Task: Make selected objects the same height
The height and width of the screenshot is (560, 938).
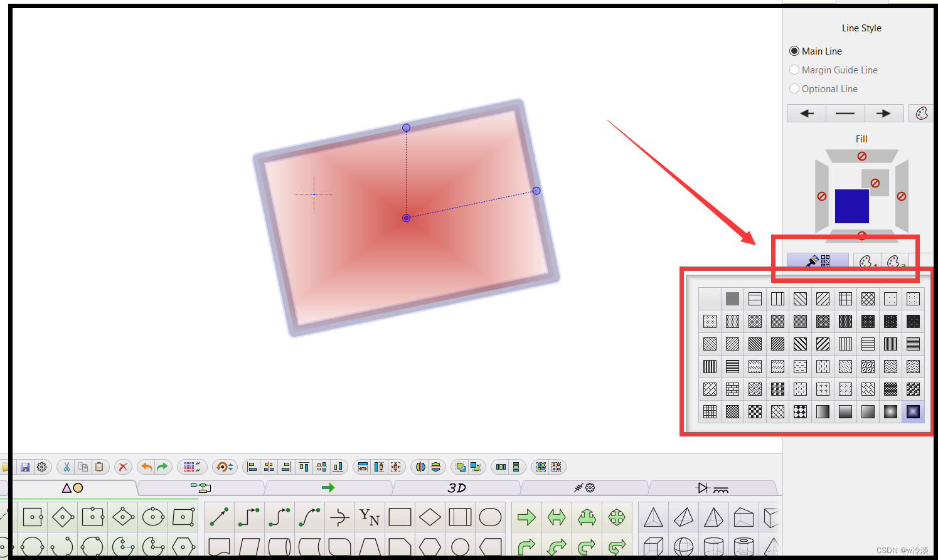Action: coord(379,467)
